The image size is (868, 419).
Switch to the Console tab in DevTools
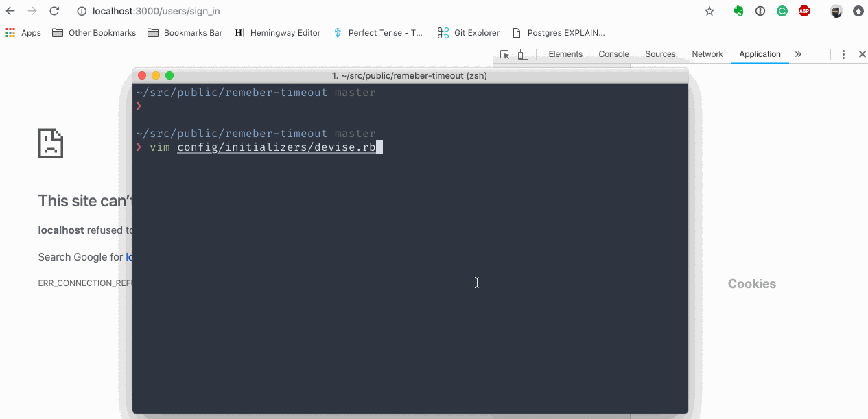pyautogui.click(x=613, y=54)
